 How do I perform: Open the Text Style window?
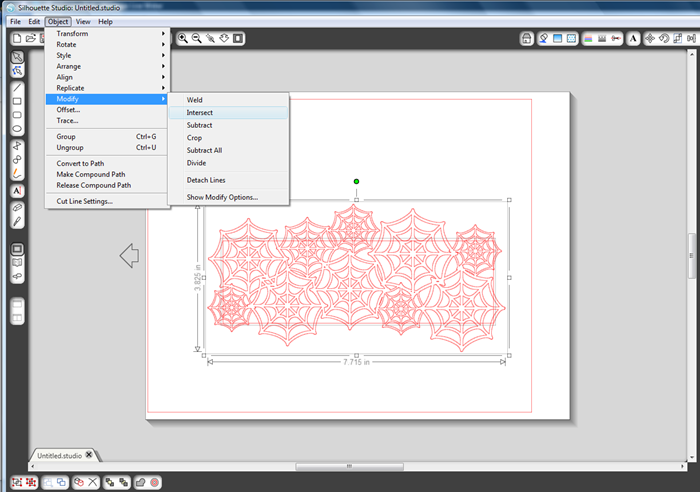click(x=633, y=39)
